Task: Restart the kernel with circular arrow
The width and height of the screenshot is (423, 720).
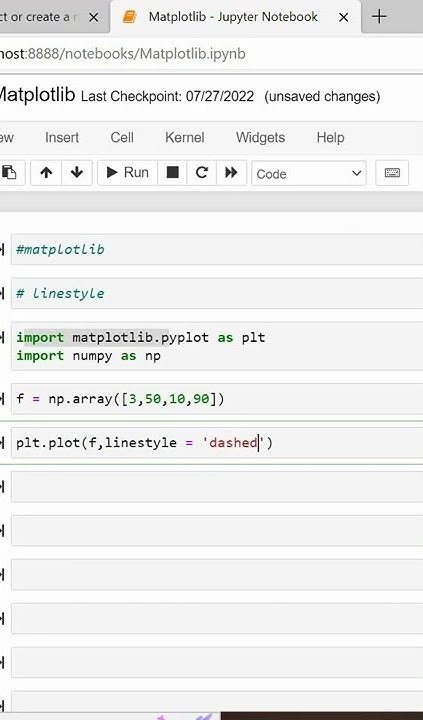Action: tap(202, 173)
